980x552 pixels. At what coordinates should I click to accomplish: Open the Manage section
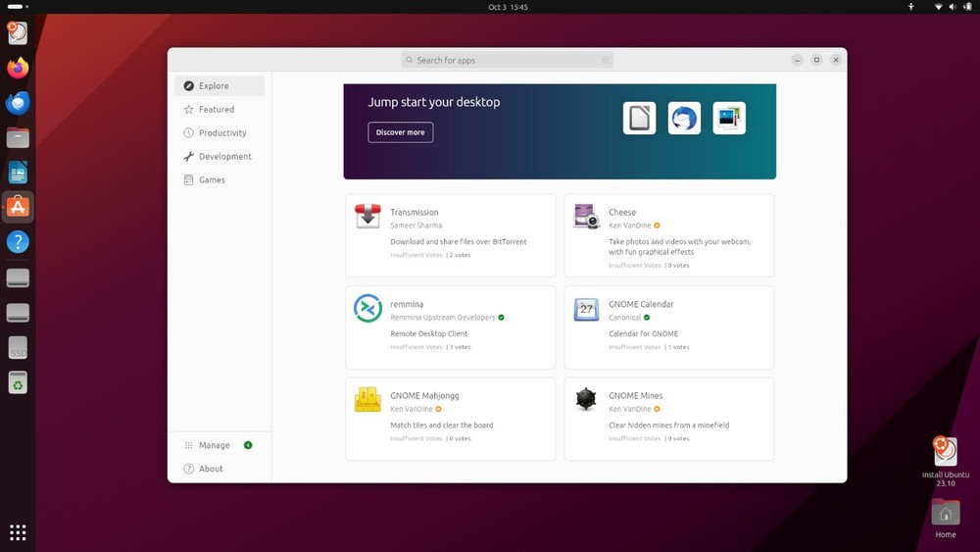click(x=220, y=445)
